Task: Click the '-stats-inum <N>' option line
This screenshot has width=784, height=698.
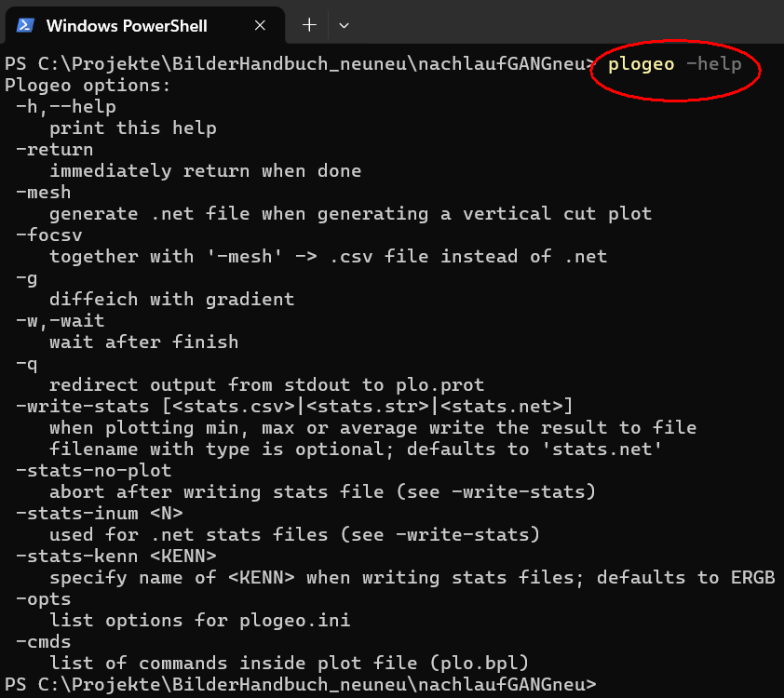Action: pos(99,514)
